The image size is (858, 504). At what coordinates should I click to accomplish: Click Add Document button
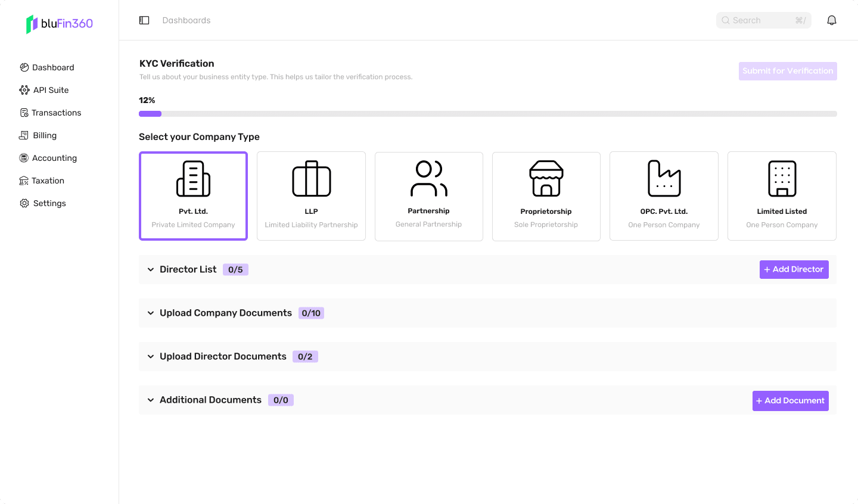[x=790, y=400]
